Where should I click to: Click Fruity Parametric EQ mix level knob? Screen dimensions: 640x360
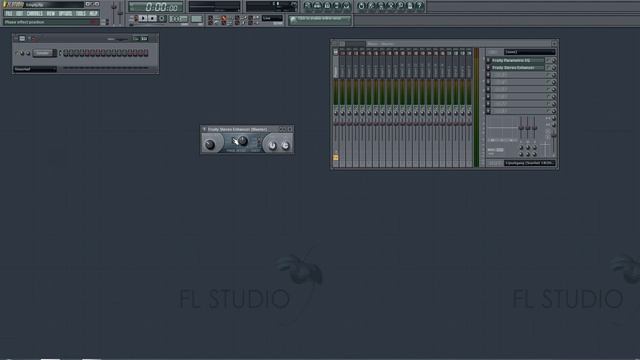554,60
